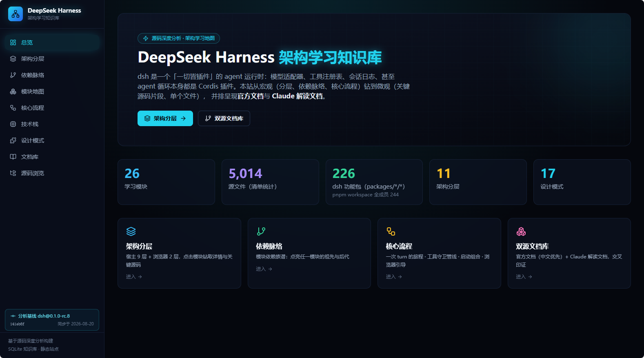
Task: Open the 总览 overview page
Action: click(52, 42)
